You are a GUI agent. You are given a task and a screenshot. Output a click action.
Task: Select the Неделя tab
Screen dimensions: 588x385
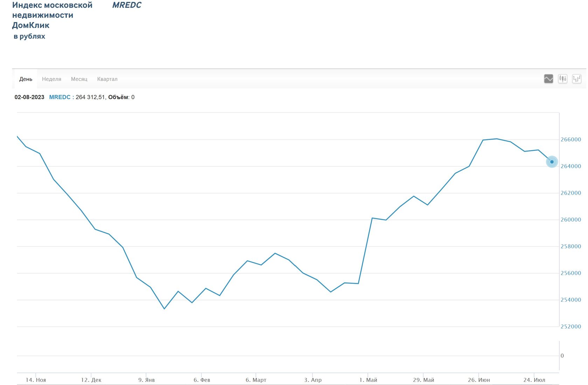pyautogui.click(x=51, y=79)
